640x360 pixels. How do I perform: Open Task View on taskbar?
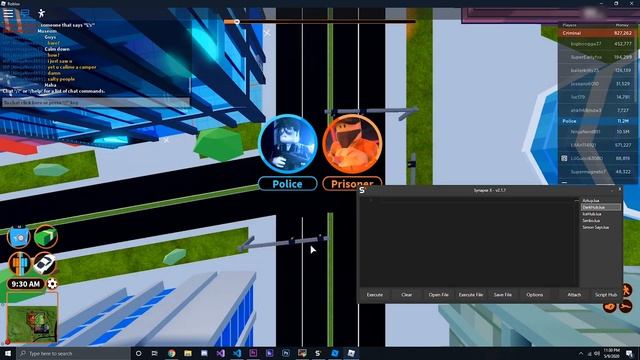point(155,353)
